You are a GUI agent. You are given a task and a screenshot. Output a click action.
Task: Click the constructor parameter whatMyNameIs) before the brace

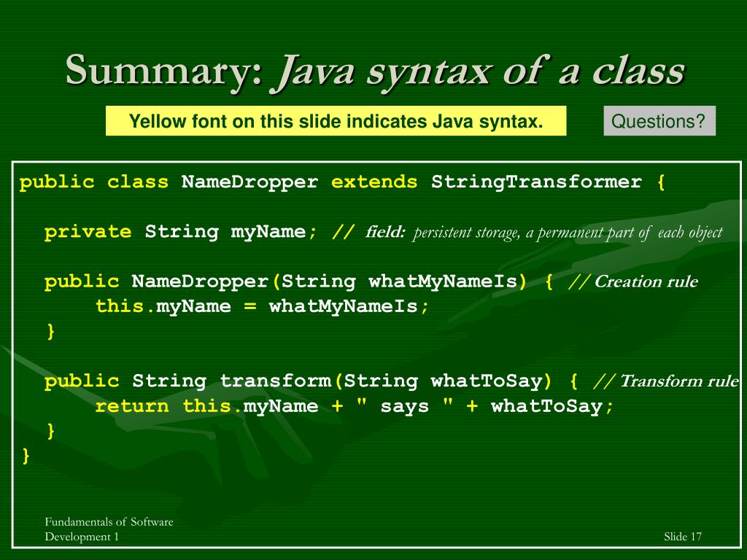coord(448,281)
